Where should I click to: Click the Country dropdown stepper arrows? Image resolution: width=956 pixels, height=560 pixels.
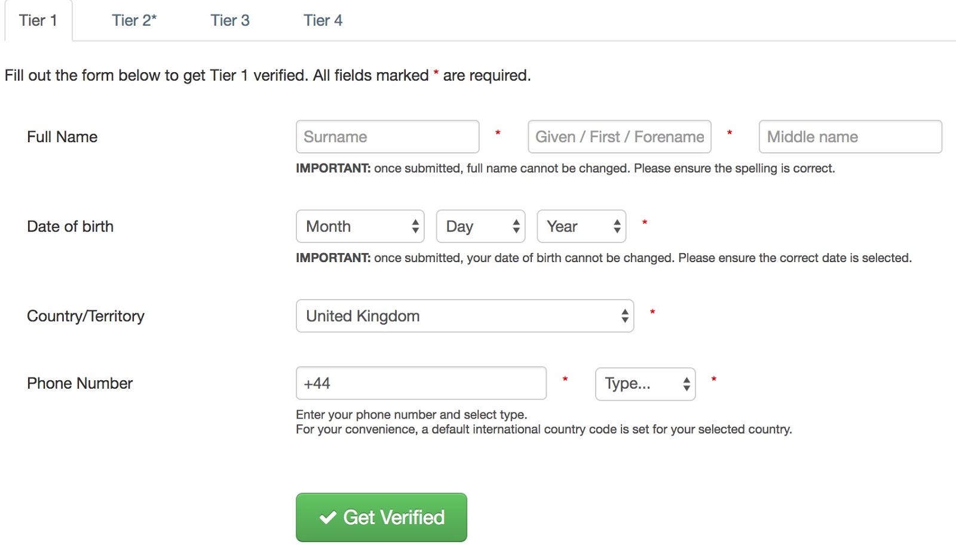(625, 316)
